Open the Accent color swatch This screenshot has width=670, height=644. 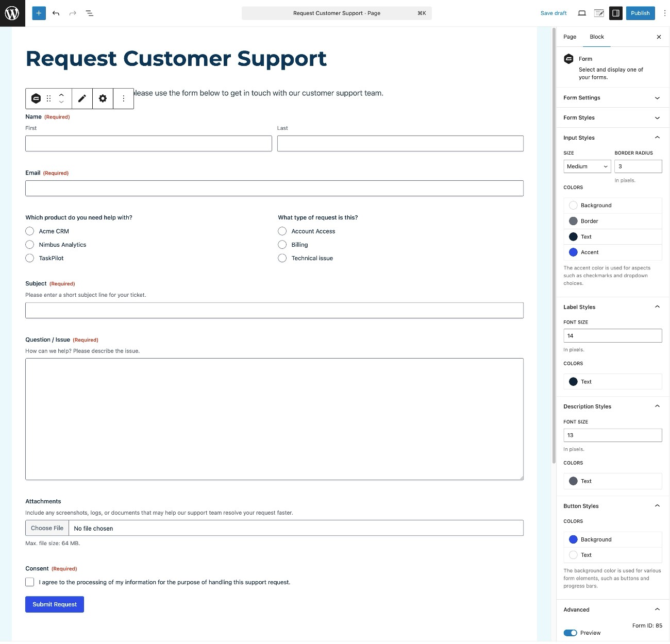point(573,252)
